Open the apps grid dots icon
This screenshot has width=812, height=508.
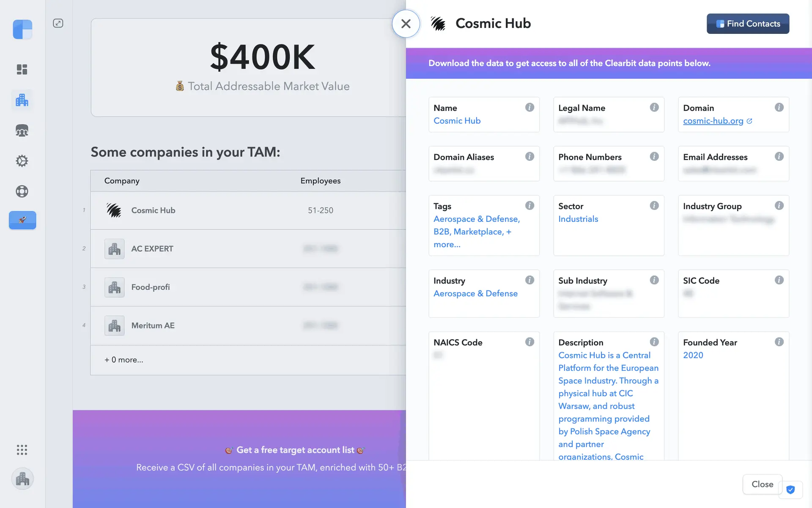pyautogui.click(x=22, y=450)
